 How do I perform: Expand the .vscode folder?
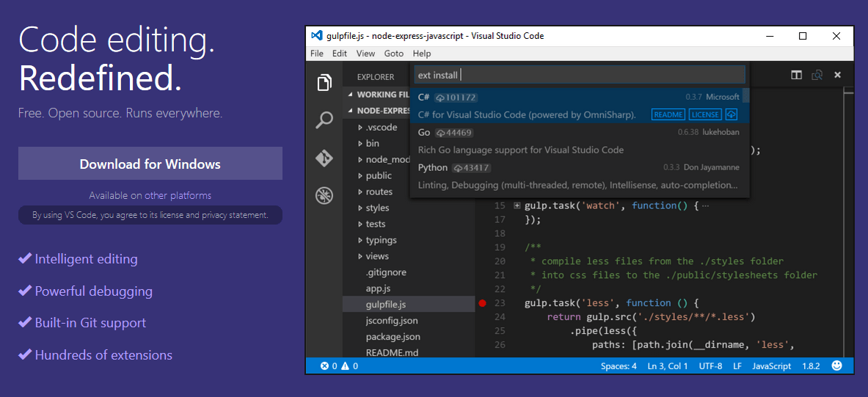click(360, 128)
